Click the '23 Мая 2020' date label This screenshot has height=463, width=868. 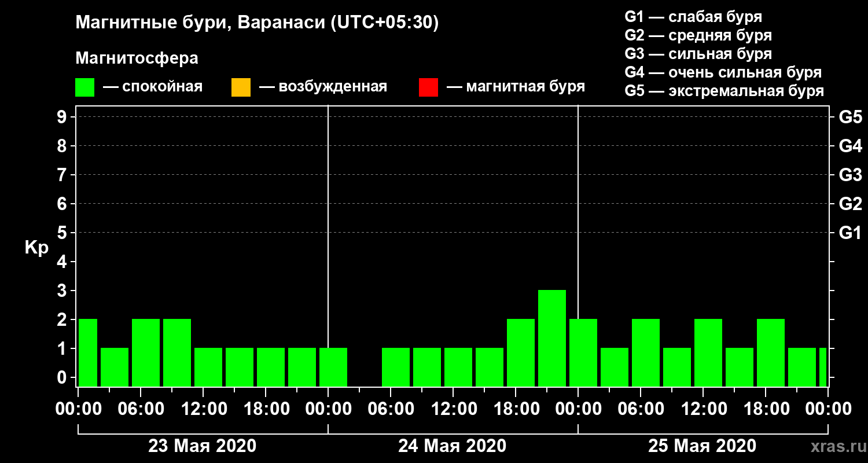202,446
